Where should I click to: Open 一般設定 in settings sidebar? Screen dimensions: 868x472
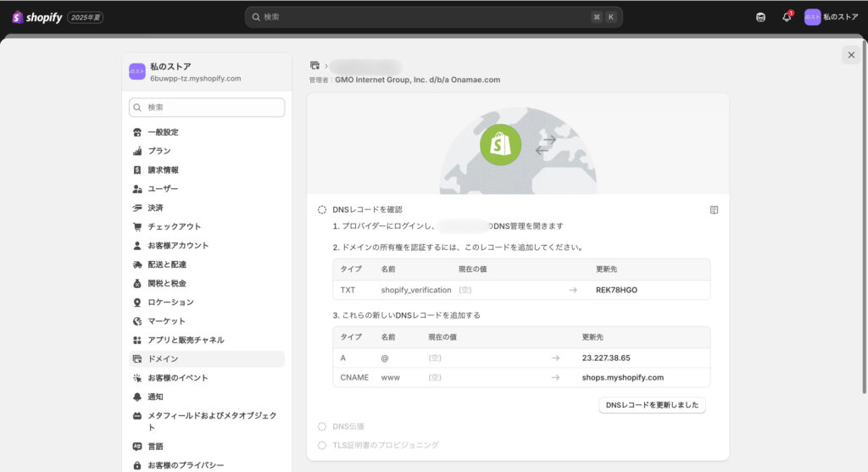click(163, 132)
